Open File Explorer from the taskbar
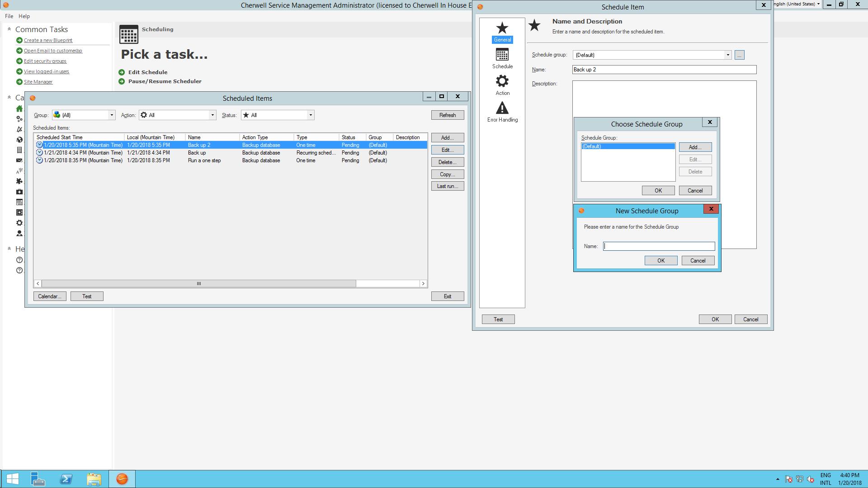Screen dimensions: 868x488 tap(94, 479)
